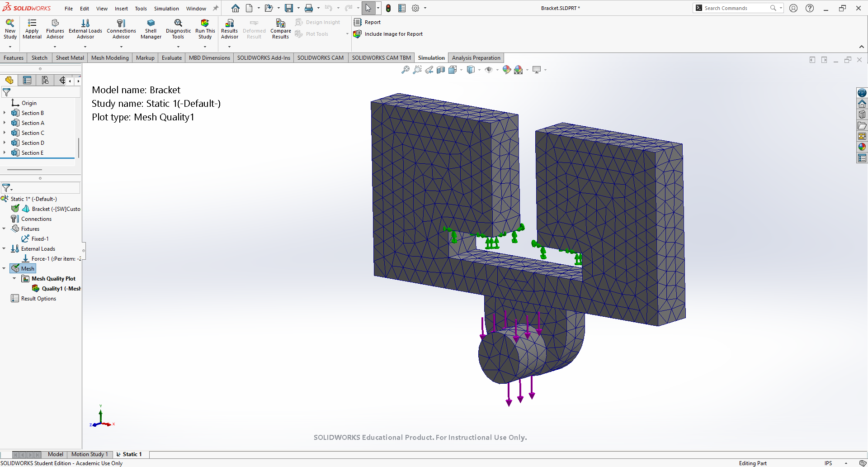Expand Section A tree node

[5, 123]
